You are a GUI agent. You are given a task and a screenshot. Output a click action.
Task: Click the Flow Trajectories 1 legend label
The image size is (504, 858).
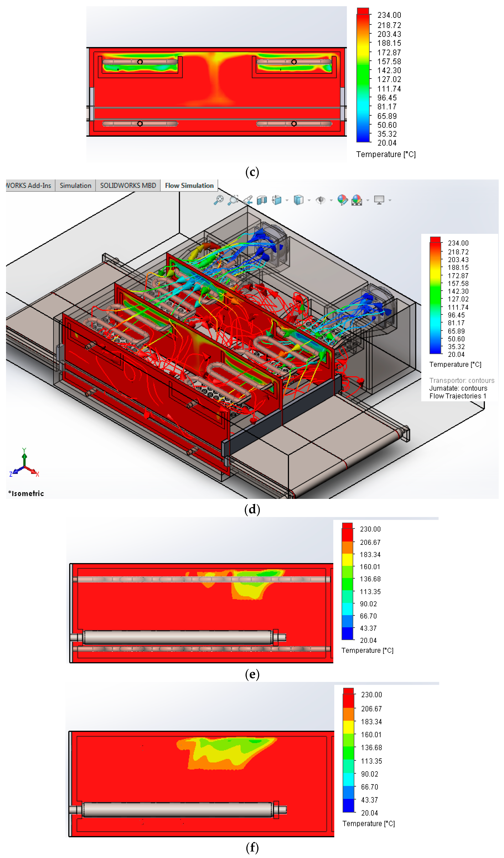[x=457, y=396]
